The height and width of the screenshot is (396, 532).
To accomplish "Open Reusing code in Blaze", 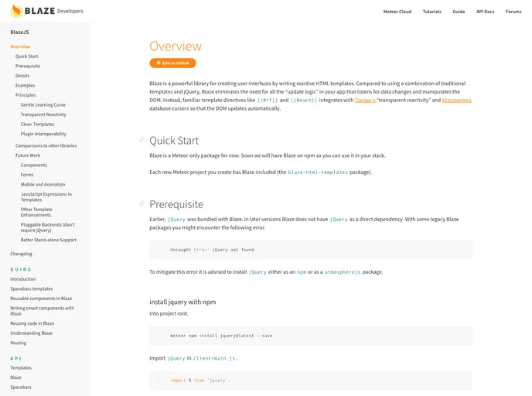I will point(32,323).
